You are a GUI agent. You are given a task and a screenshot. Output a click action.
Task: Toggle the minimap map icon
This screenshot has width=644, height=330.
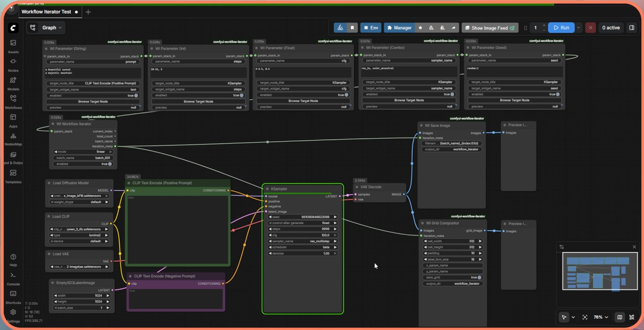coord(620,317)
